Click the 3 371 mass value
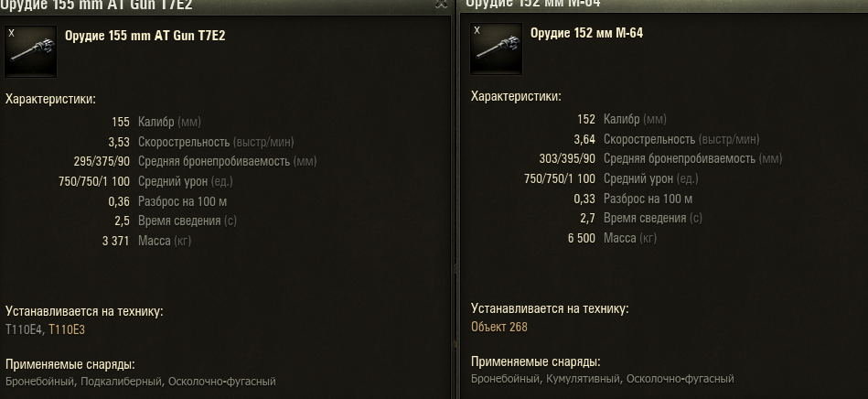Image resolution: width=868 pixels, height=399 pixels. coord(115,241)
